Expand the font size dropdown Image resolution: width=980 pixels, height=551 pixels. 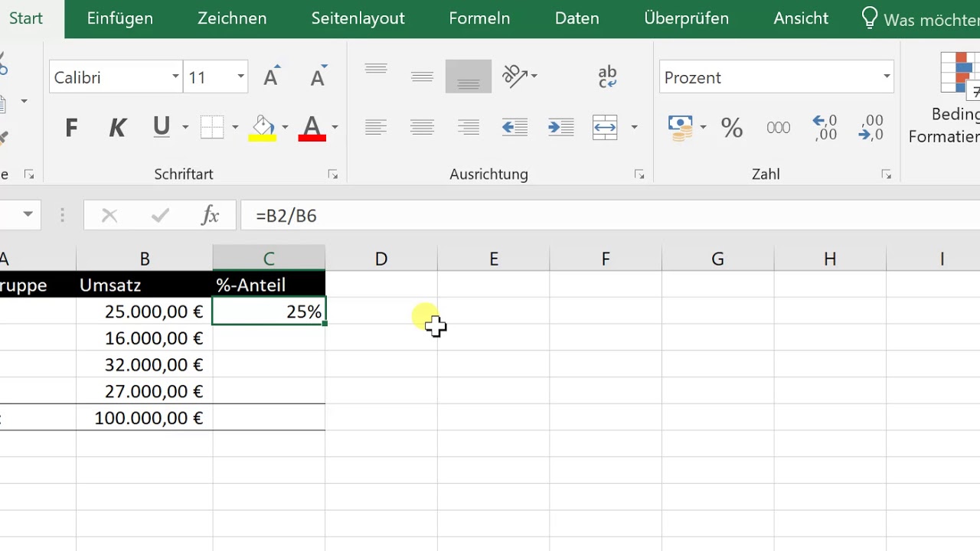click(240, 77)
